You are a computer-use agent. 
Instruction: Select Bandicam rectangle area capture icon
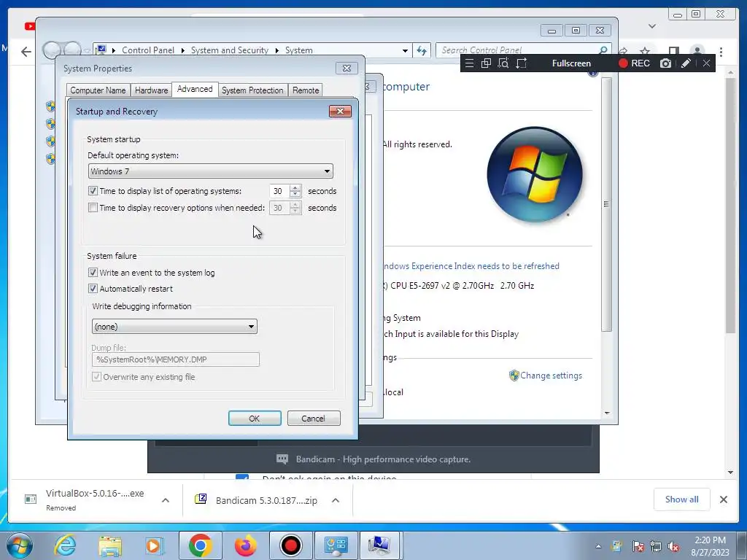521,63
